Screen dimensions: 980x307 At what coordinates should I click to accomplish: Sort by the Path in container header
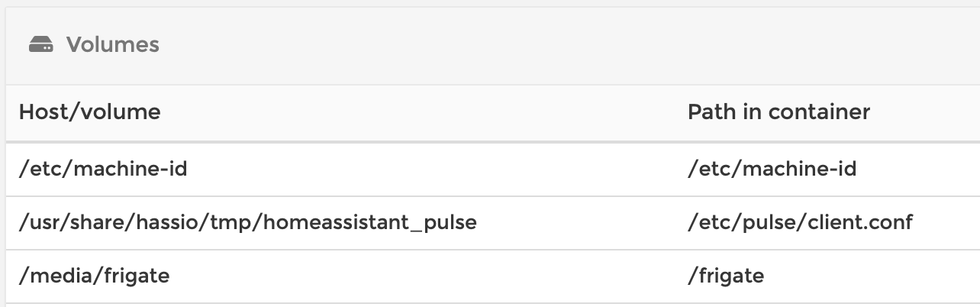(x=779, y=112)
